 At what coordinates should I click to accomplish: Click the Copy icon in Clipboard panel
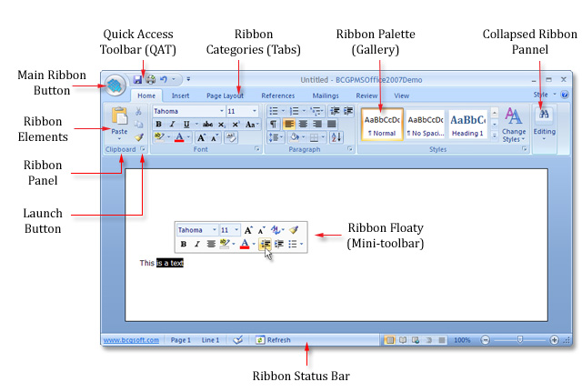138,124
